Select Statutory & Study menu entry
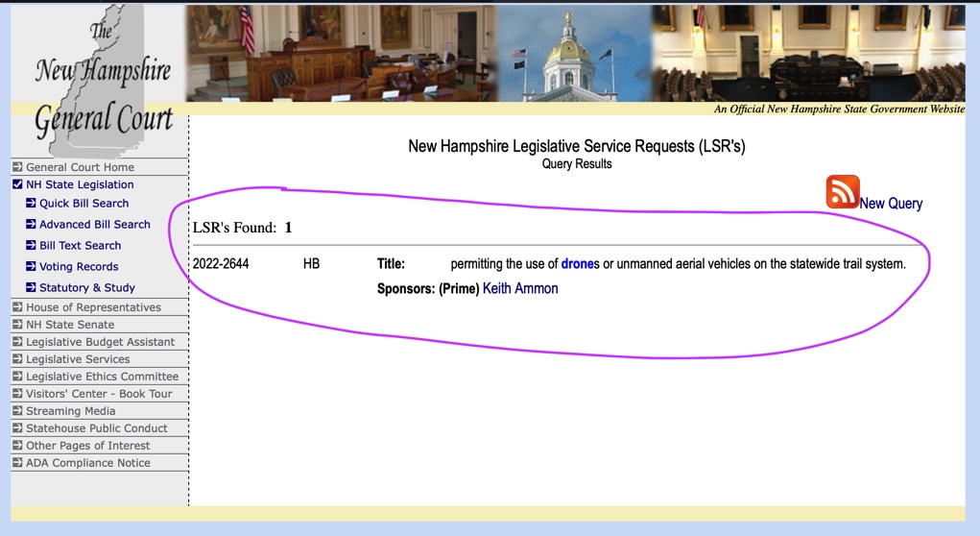This screenshot has width=980, height=536. click(x=87, y=288)
